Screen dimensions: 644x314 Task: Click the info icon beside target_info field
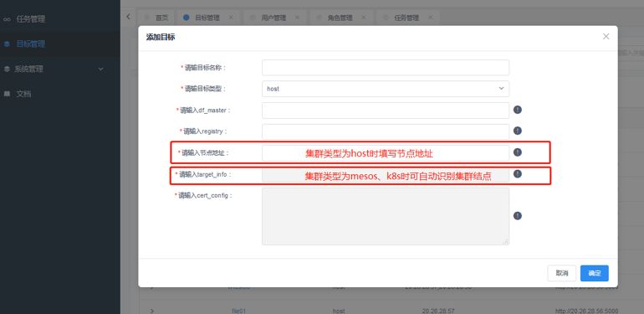pos(518,174)
